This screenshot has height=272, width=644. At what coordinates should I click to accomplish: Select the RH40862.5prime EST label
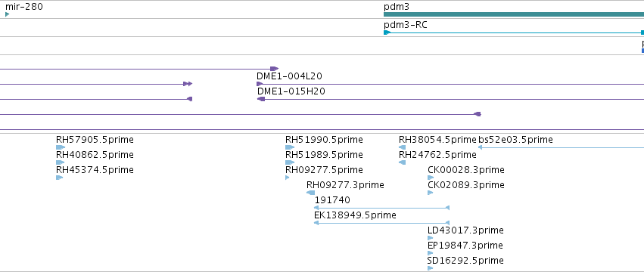pos(95,155)
